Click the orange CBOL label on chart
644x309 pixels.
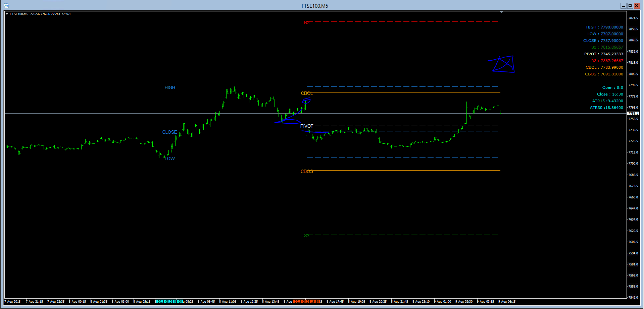point(307,94)
